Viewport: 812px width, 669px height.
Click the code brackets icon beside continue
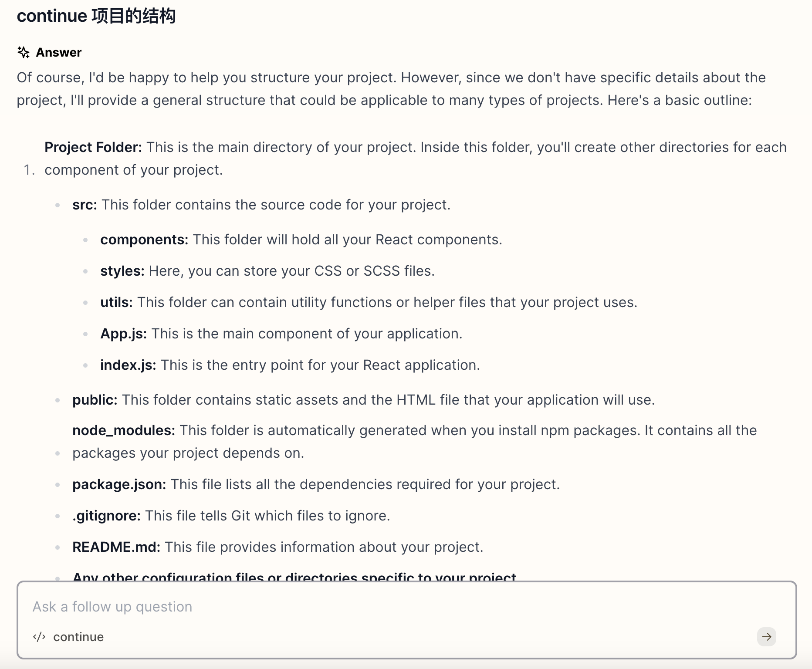[x=39, y=637]
